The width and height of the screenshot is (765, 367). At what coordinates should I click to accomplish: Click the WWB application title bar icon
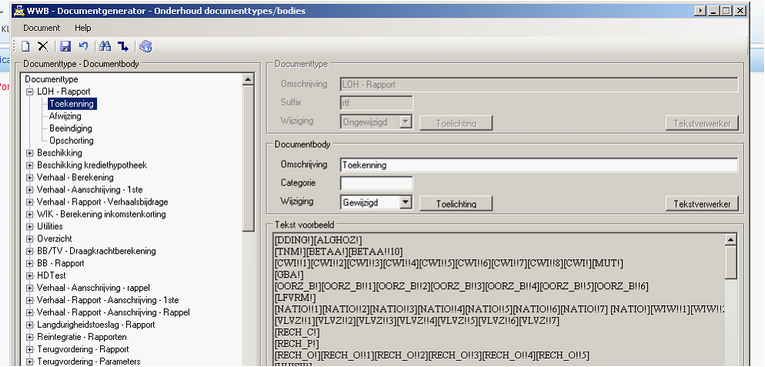pyautogui.click(x=19, y=10)
